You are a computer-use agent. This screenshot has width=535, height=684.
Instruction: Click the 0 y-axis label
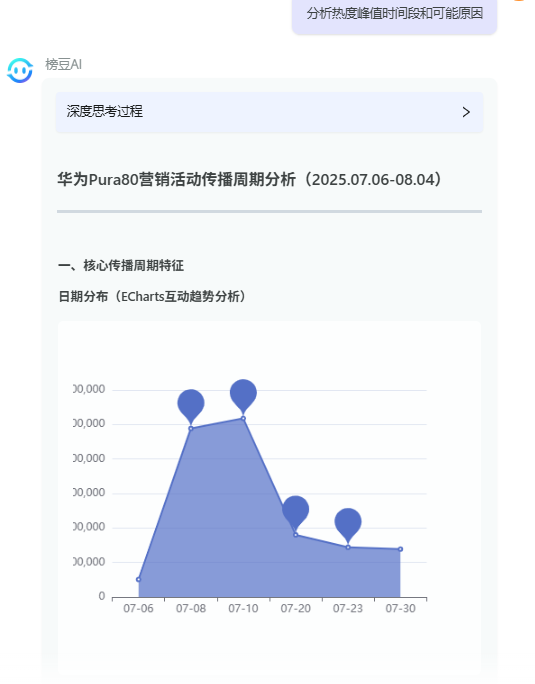click(x=102, y=596)
